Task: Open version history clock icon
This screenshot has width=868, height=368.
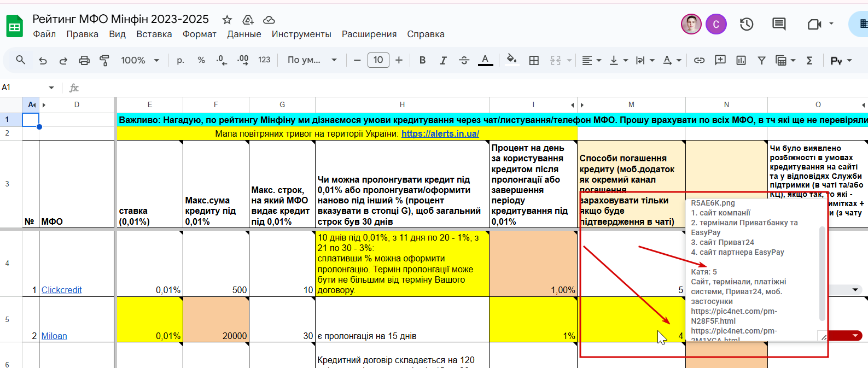Action: pyautogui.click(x=747, y=24)
